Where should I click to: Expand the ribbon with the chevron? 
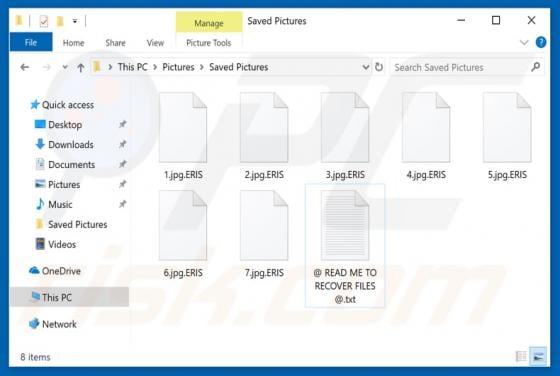coord(524,43)
